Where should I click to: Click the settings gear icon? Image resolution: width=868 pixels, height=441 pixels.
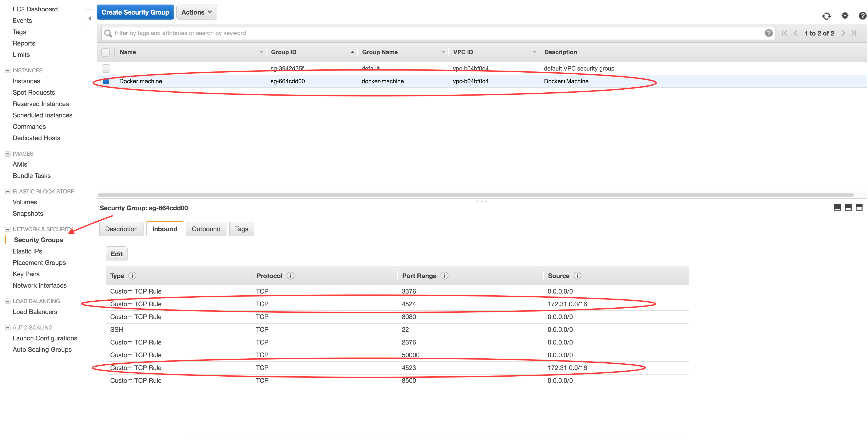(x=845, y=15)
